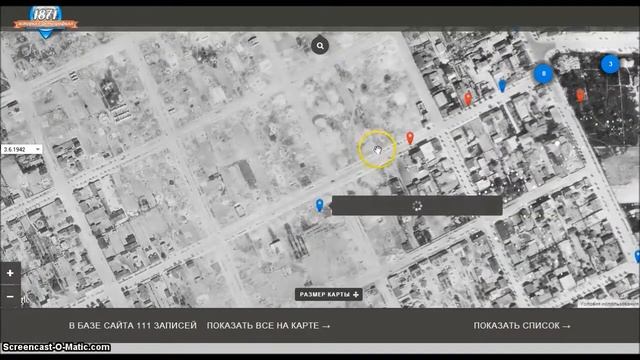Click ПОКАЗАТЬ ВСЕ НА КАРТЕ link

click(x=269, y=326)
